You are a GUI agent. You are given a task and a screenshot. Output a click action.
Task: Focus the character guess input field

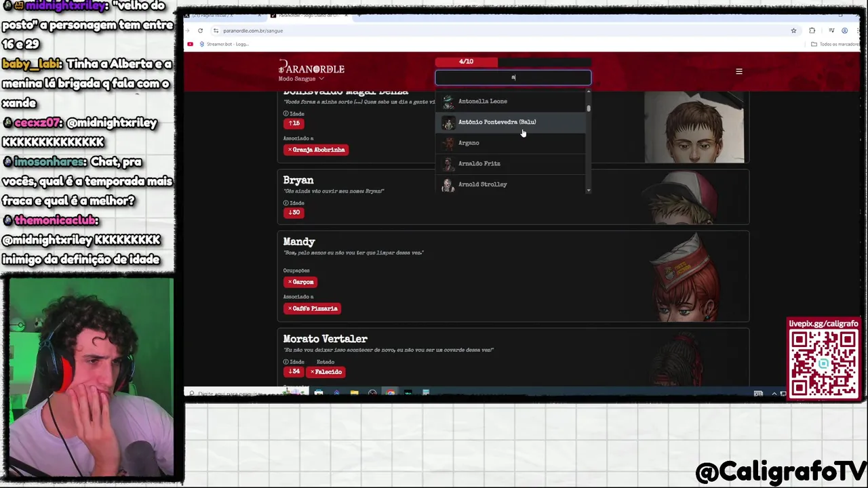[513, 77]
